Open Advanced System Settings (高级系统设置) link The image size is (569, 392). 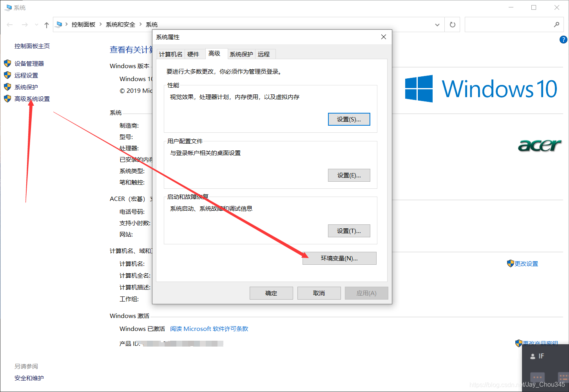pyautogui.click(x=32, y=99)
